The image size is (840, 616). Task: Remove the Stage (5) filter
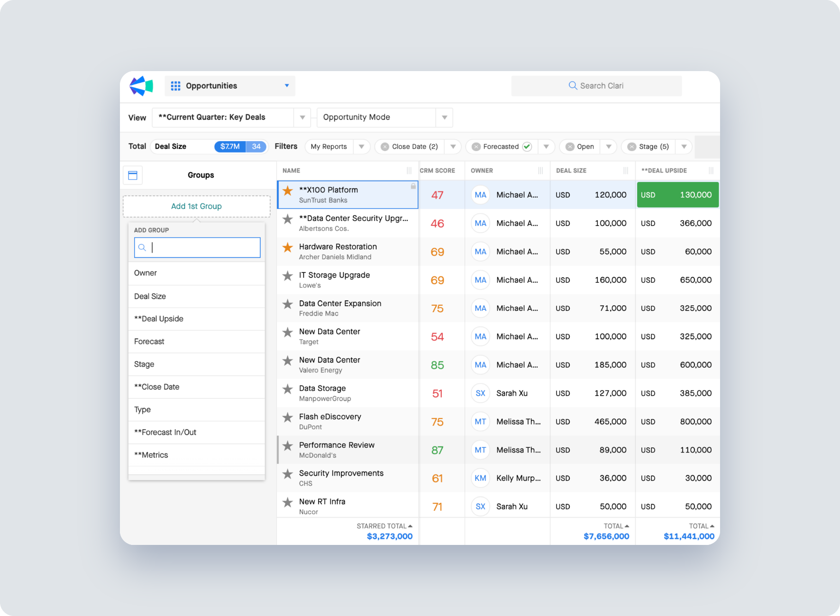tap(631, 147)
